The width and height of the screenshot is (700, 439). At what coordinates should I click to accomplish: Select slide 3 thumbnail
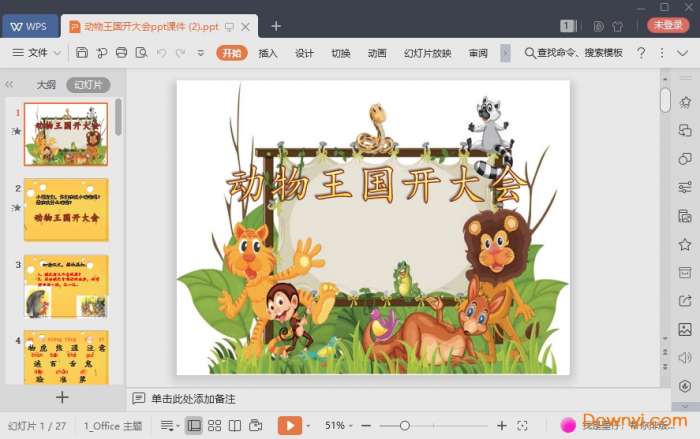[x=66, y=286]
